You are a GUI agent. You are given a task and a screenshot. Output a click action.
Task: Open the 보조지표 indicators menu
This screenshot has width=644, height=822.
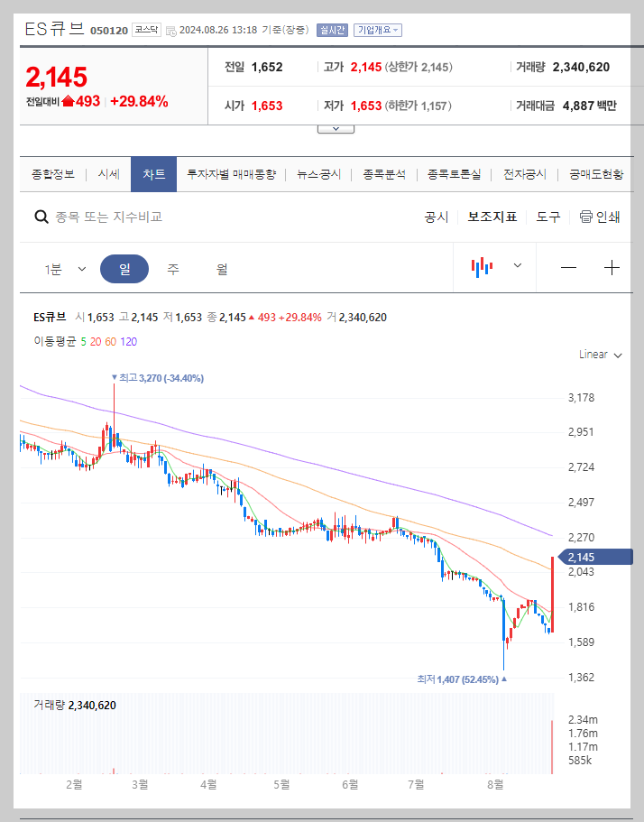click(x=492, y=217)
